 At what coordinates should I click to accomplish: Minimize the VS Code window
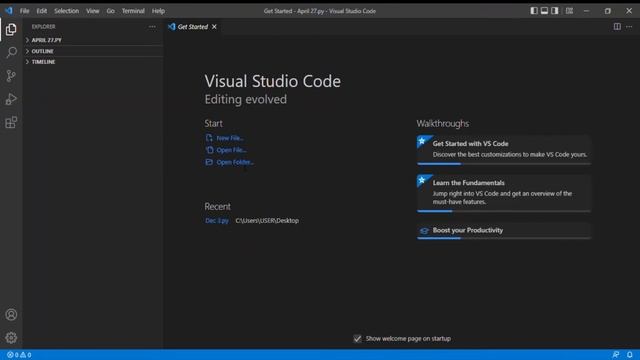point(587,11)
